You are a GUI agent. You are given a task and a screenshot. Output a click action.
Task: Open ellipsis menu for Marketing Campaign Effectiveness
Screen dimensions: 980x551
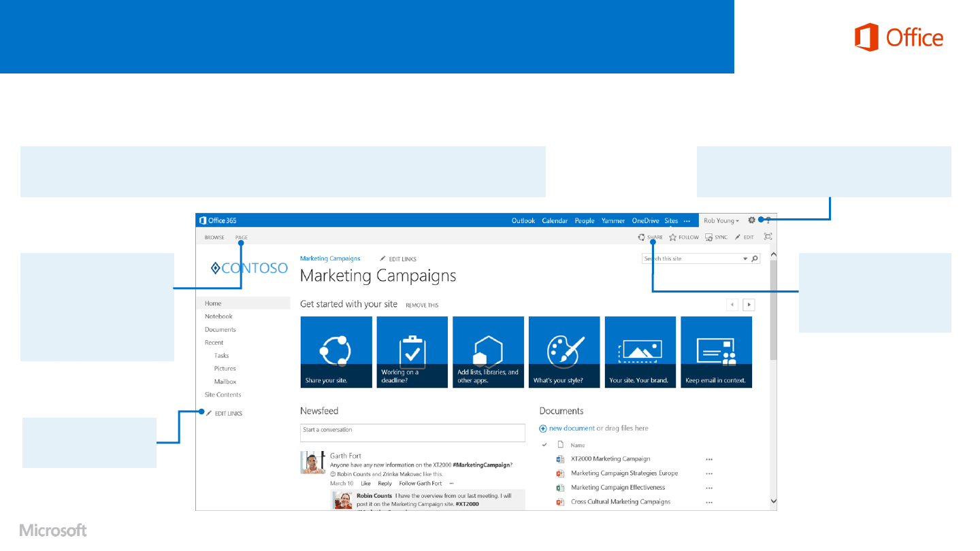point(709,488)
